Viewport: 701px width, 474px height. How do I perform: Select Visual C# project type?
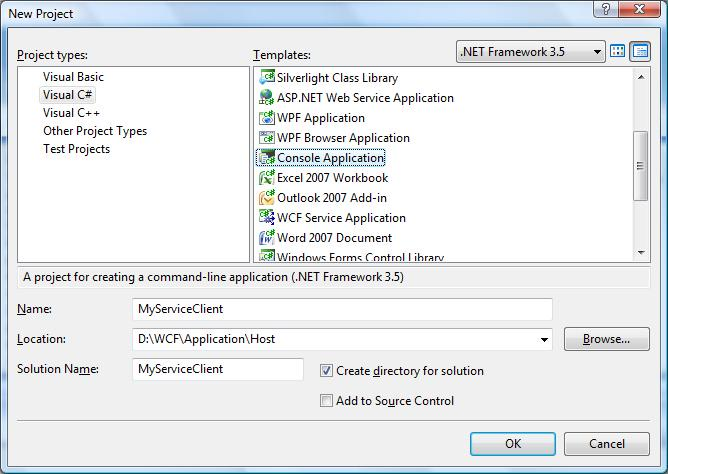pyautogui.click(x=68, y=95)
